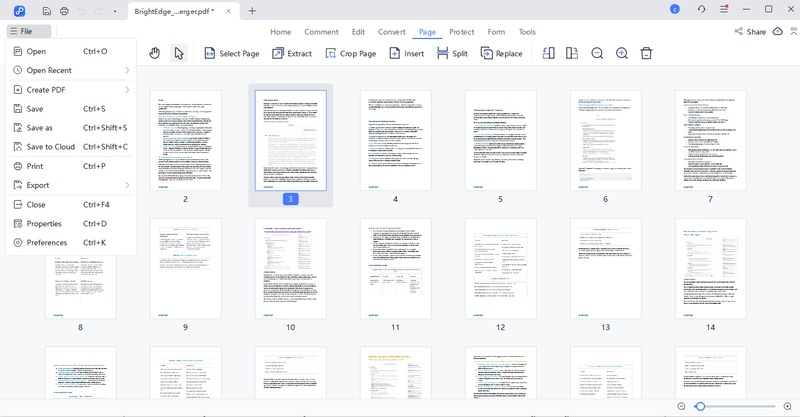
Task: Select the arrow pointer tool
Action: (179, 53)
